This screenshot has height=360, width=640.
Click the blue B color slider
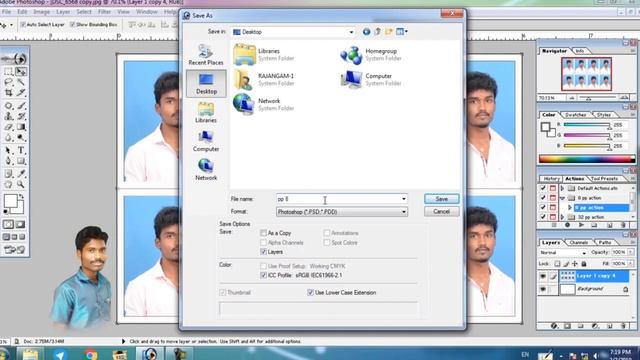pyautogui.click(x=587, y=146)
